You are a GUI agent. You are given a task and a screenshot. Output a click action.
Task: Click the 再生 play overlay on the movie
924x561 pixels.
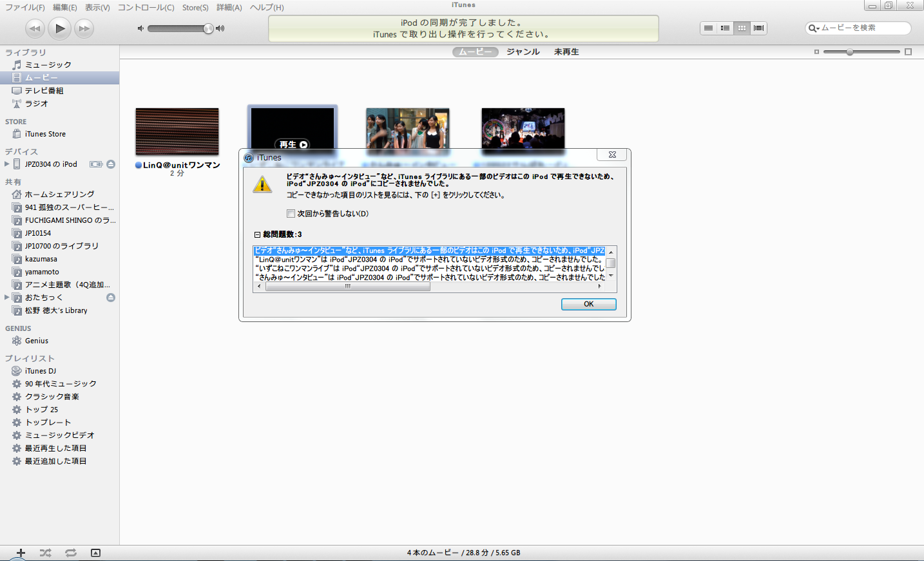[293, 144]
